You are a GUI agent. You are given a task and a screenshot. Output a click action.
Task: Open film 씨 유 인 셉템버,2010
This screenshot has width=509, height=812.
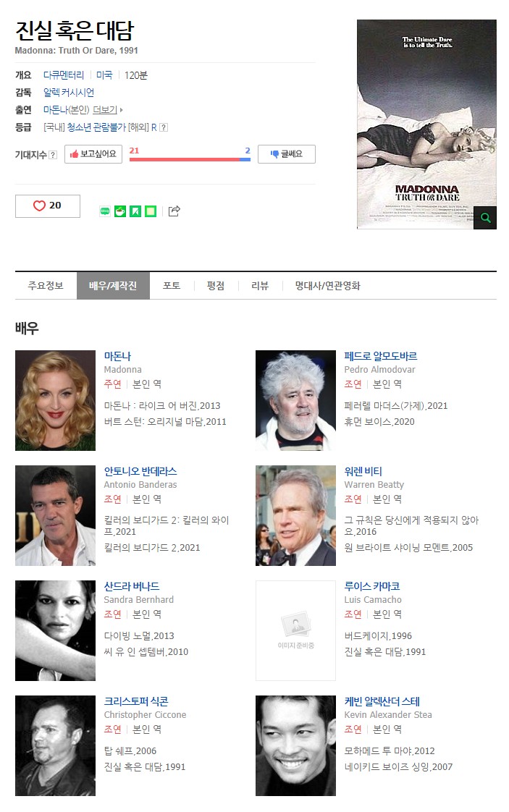146,651
